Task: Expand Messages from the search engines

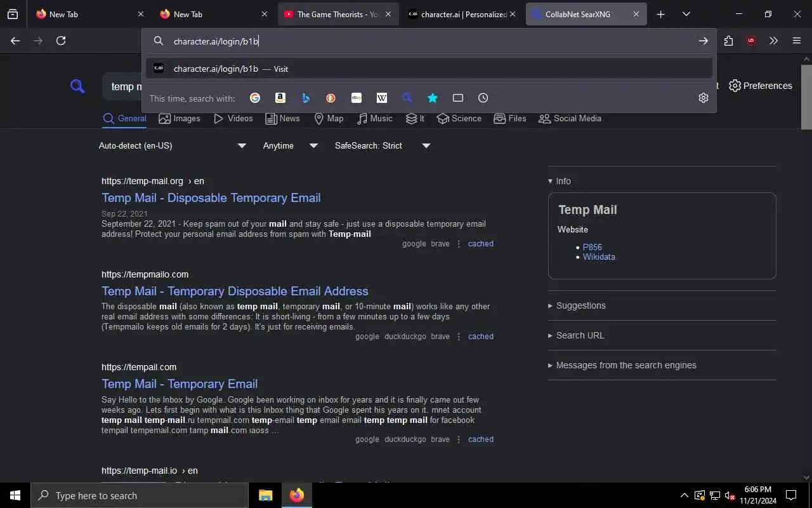Action: (x=622, y=365)
